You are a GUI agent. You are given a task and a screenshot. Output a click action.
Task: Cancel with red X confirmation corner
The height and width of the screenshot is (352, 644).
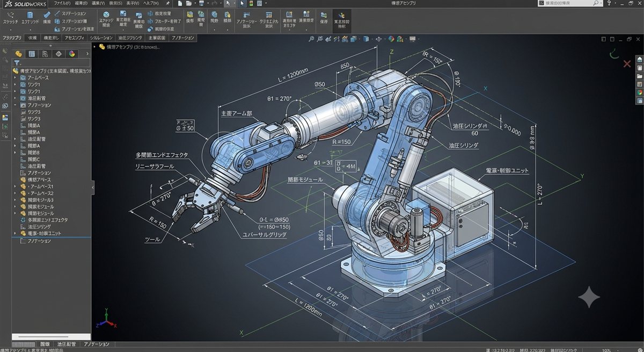coord(627,63)
